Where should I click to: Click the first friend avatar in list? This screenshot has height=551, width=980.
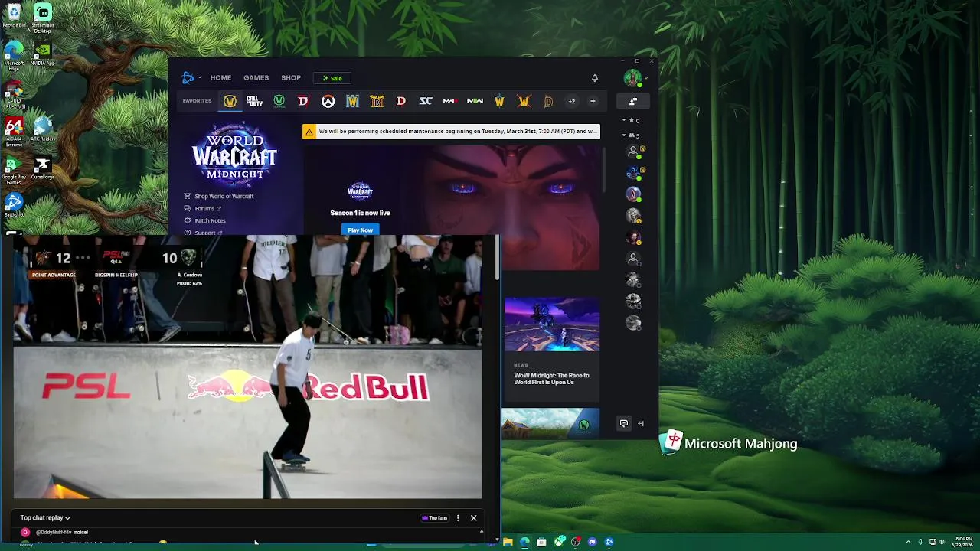click(x=633, y=152)
